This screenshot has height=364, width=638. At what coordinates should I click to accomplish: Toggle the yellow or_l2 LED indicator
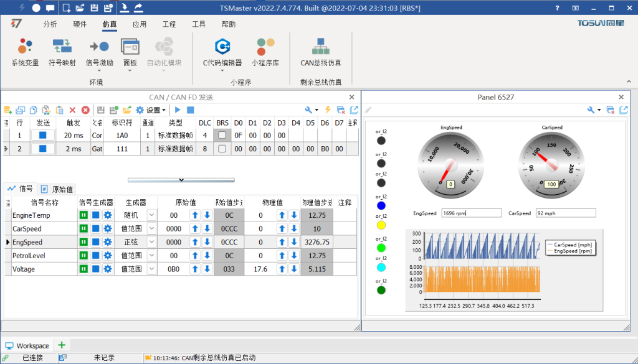381,226
